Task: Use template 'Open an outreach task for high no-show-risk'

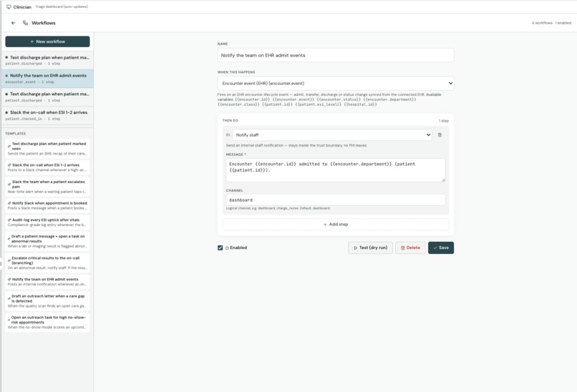Action: (x=47, y=322)
